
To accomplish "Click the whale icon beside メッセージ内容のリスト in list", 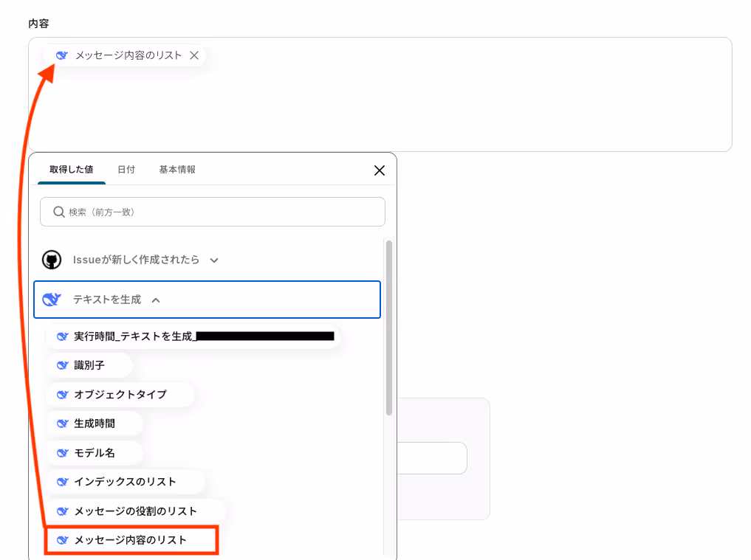I will coord(63,540).
